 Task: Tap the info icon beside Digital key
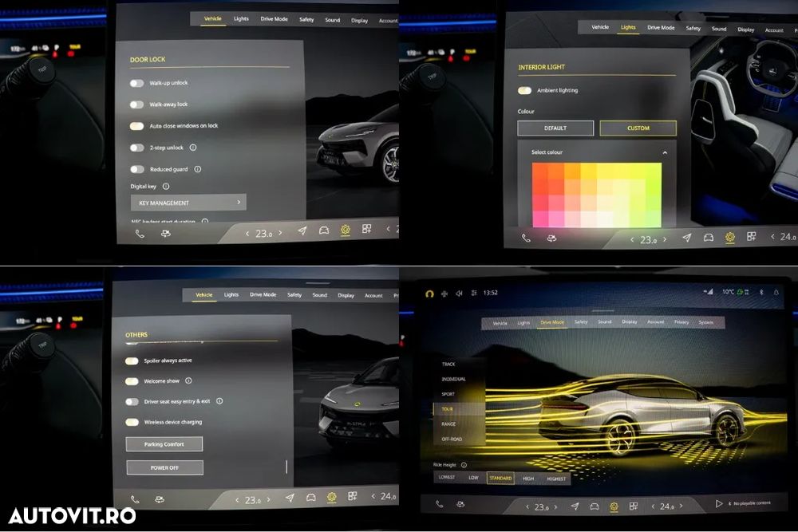coord(166,186)
